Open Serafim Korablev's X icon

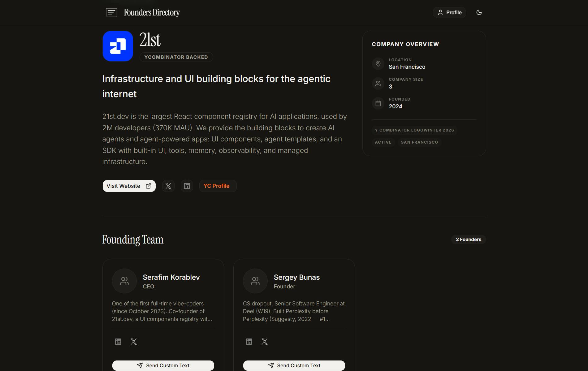[134, 342]
